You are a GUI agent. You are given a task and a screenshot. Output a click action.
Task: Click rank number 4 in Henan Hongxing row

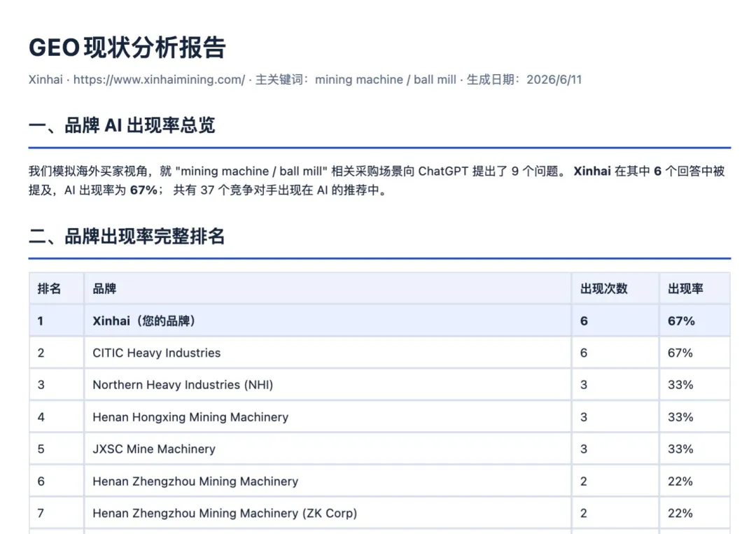[41, 417]
